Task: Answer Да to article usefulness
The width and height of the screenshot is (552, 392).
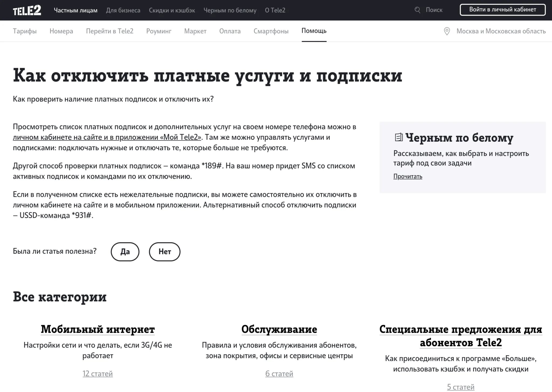Action: (125, 252)
